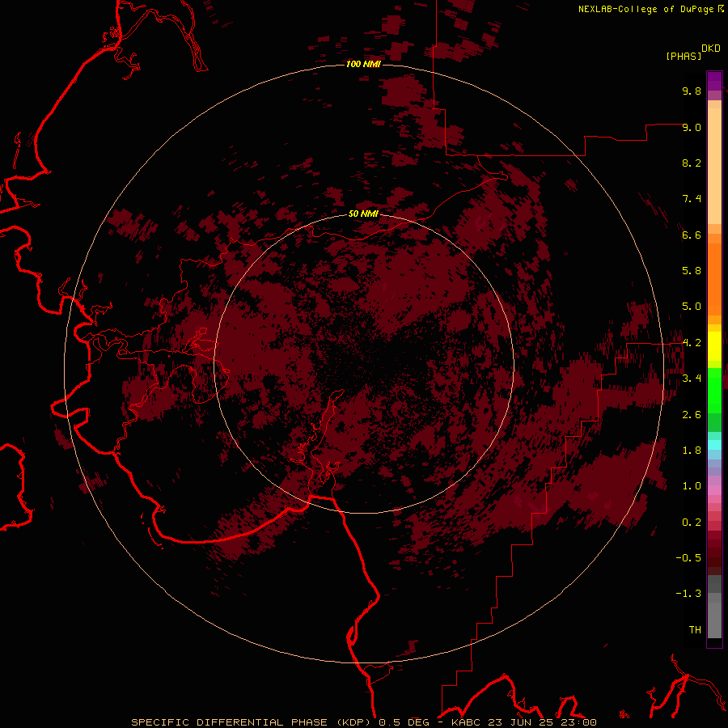Click the 7.4 color scale value
Viewport: 728px width, 728px height.
692,199
